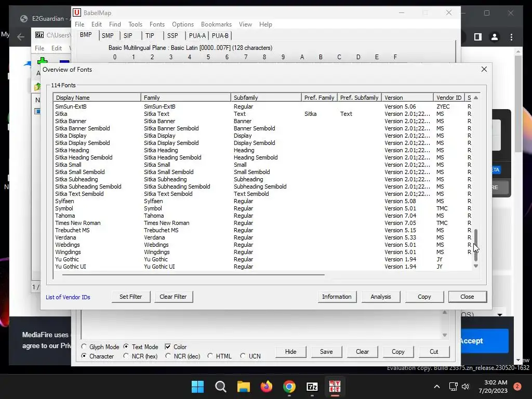Viewport: 532px width, 399px height.
Task: Click Save button in BabelMap
Action: tap(326, 352)
